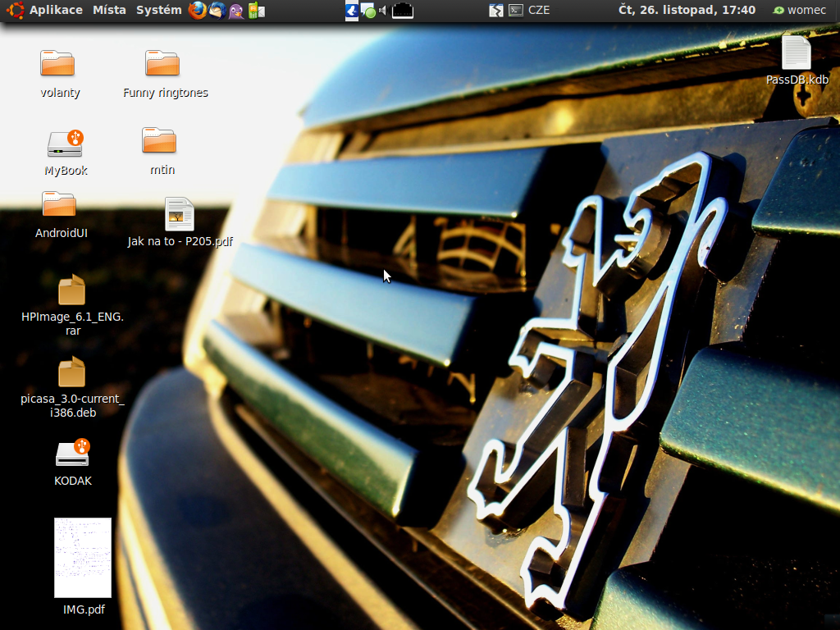Click the phone and mail launcher icon
The image size is (840, 630).
pos(256,11)
